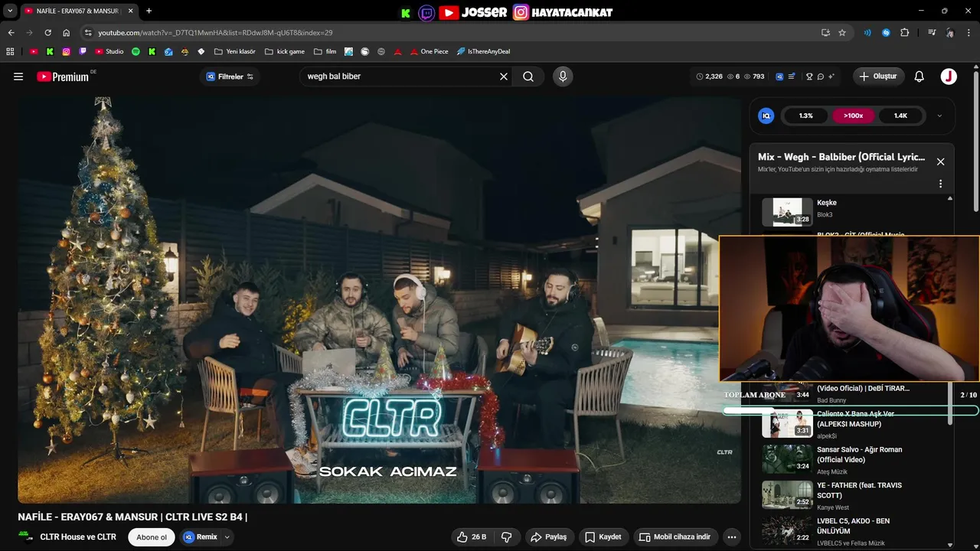
Task: Open the J account avatar menu
Action: [949, 77]
